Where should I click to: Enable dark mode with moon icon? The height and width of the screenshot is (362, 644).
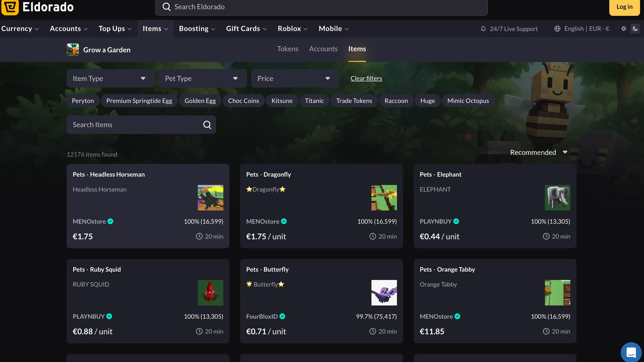pos(635,29)
